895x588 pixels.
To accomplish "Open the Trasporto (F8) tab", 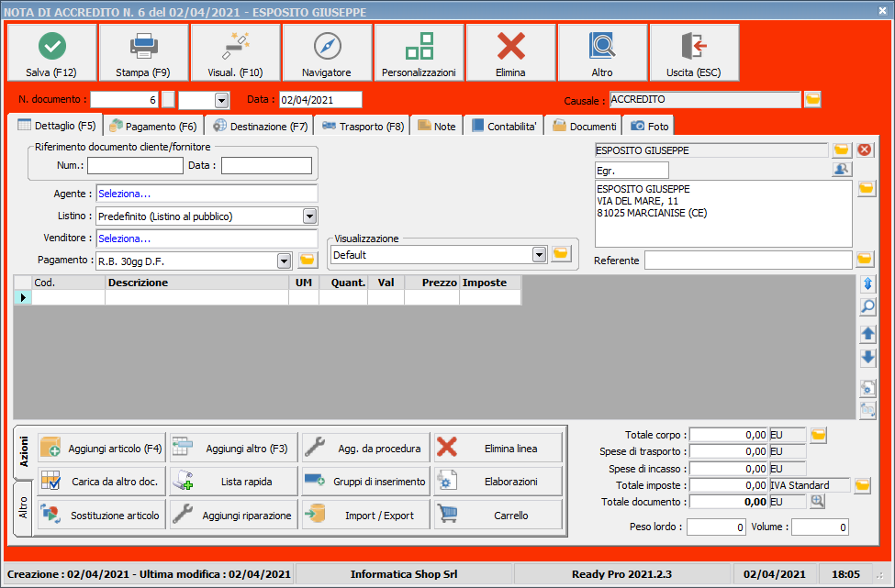I will [x=363, y=126].
